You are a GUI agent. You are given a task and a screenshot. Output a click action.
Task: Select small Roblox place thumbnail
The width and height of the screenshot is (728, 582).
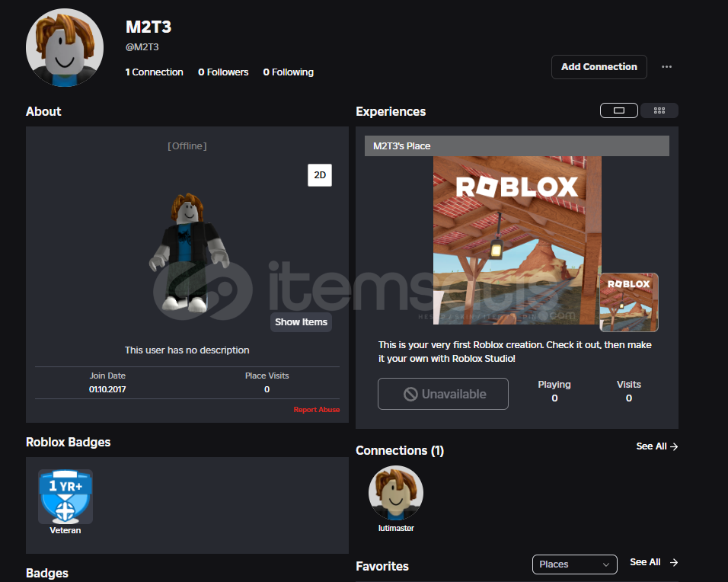tap(629, 302)
